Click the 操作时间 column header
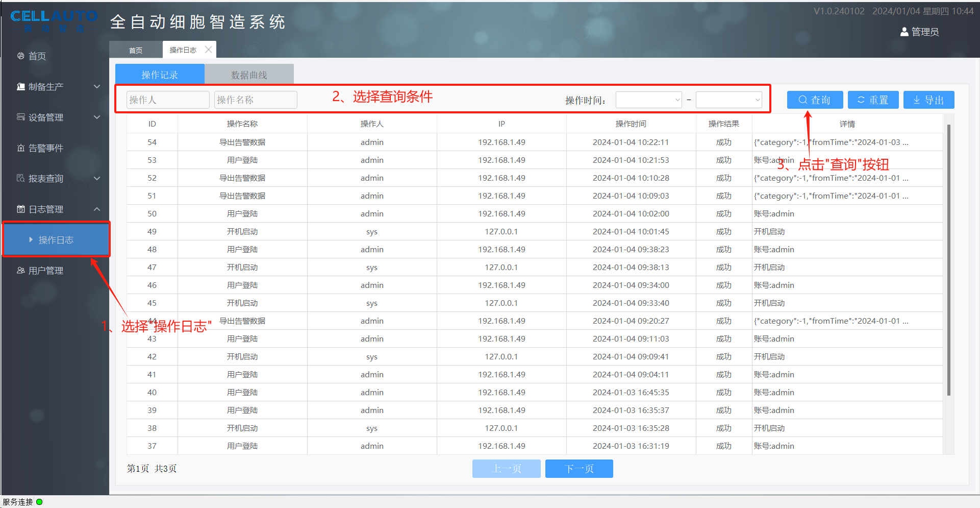The image size is (980, 508). point(631,124)
